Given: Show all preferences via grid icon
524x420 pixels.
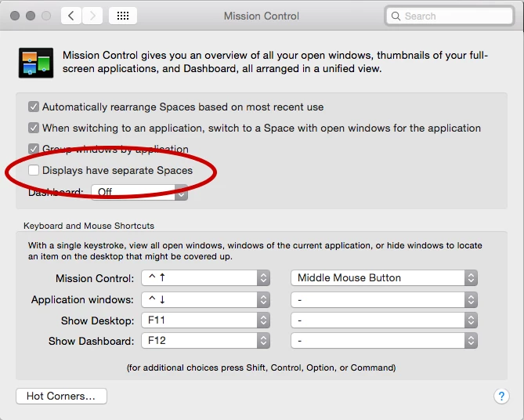Looking at the screenshot, I should [123, 16].
